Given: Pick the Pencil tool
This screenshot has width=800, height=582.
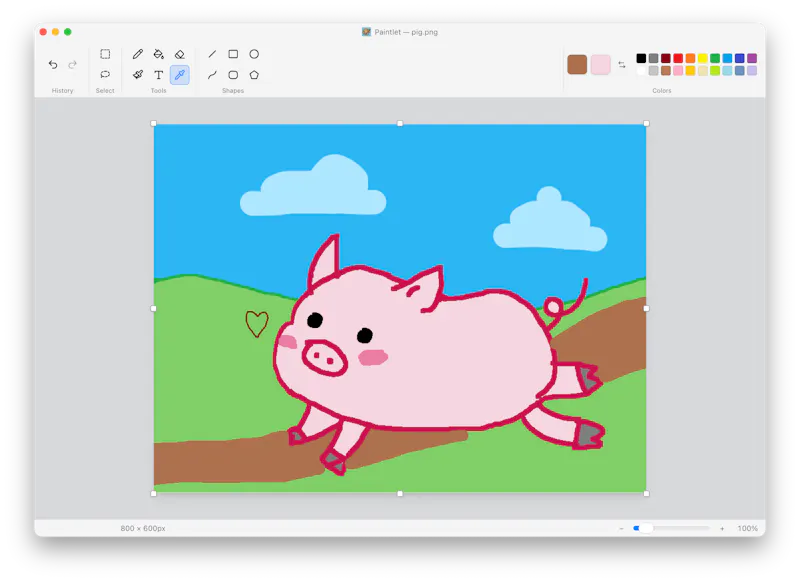Looking at the screenshot, I should [138, 54].
